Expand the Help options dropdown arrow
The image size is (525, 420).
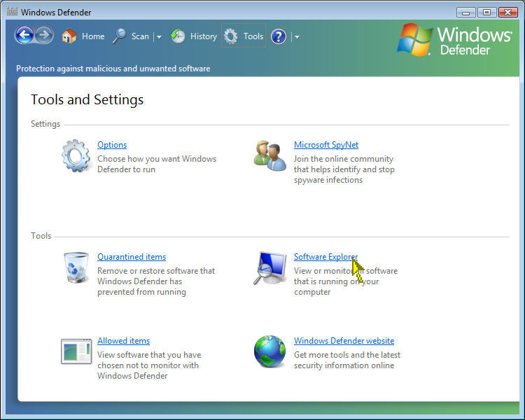(x=297, y=37)
